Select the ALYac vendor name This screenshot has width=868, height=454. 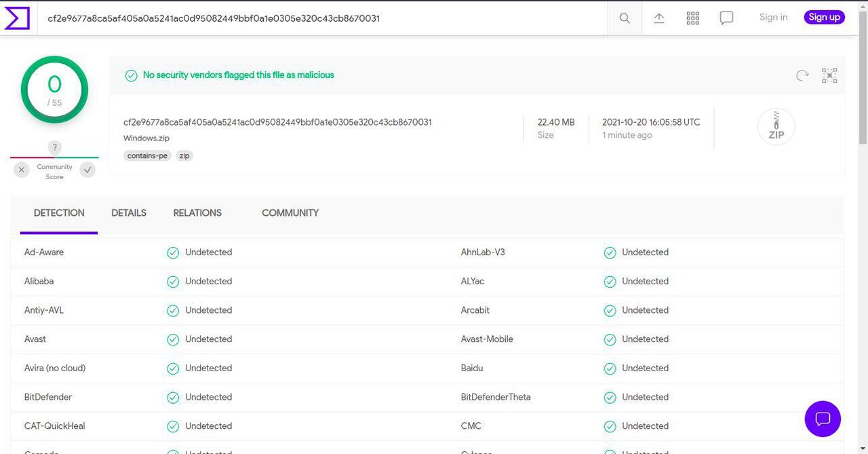pyautogui.click(x=473, y=282)
